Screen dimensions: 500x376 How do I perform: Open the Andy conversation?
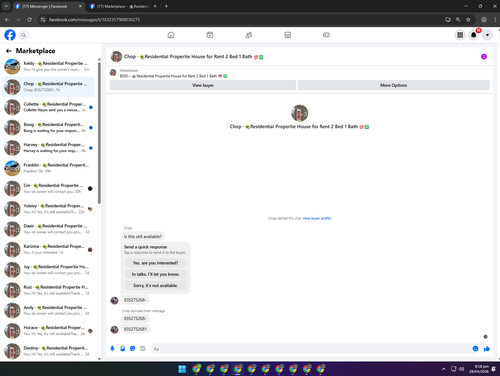pyautogui.click(x=49, y=310)
